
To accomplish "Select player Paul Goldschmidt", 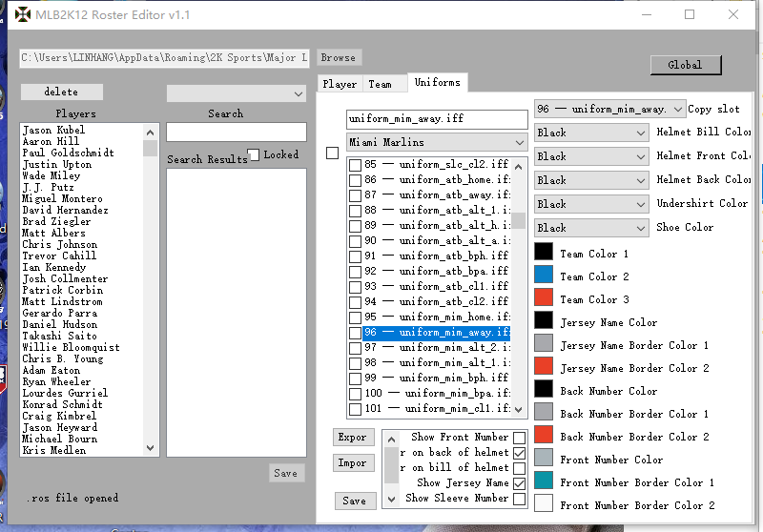I will [x=68, y=153].
